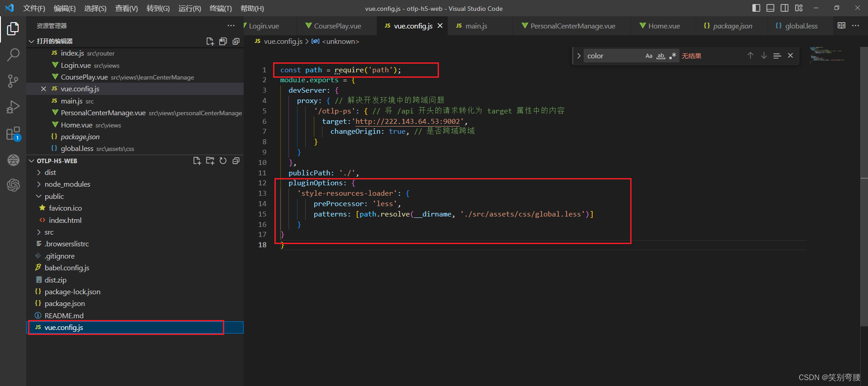Switch to the package.json tab
Screen dimensions: 868x386
coord(732,26)
